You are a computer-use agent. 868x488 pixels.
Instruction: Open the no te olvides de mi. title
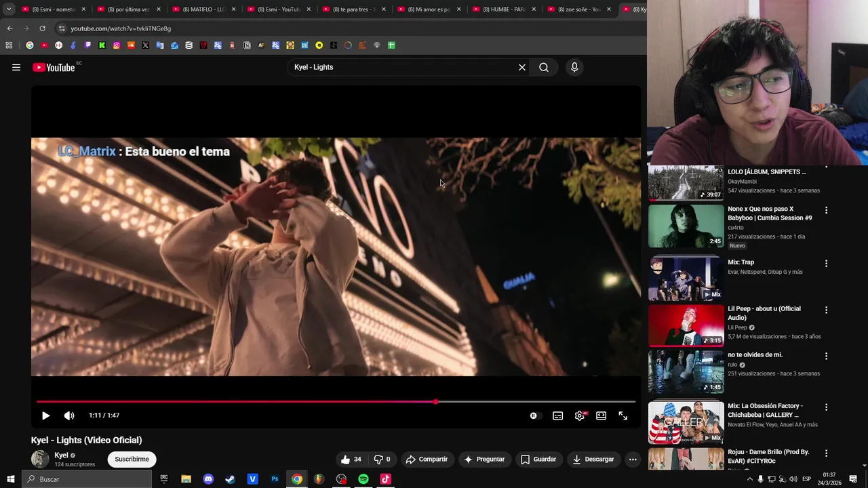pos(755,354)
